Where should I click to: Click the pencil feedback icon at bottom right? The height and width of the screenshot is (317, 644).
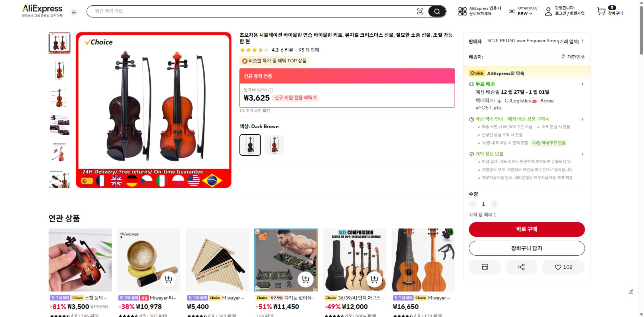pos(631,292)
